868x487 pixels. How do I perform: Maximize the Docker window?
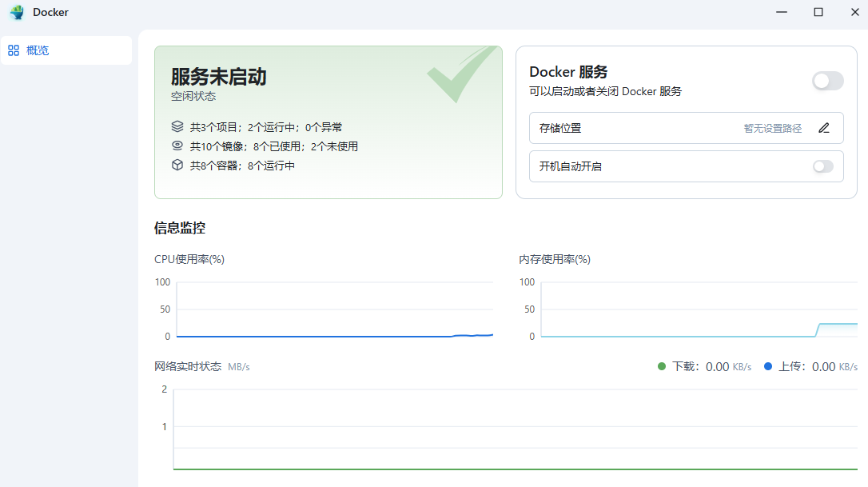pyautogui.click(x=818, y=12)
